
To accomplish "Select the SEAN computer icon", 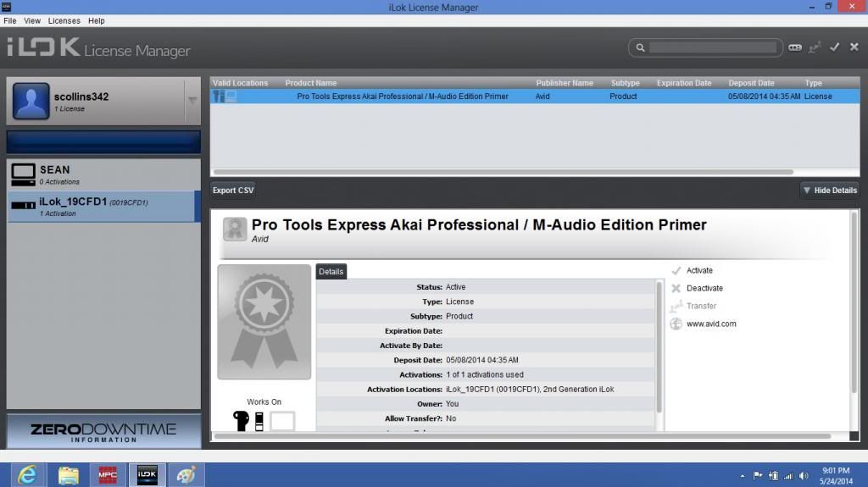I will (x=23, y=174).
